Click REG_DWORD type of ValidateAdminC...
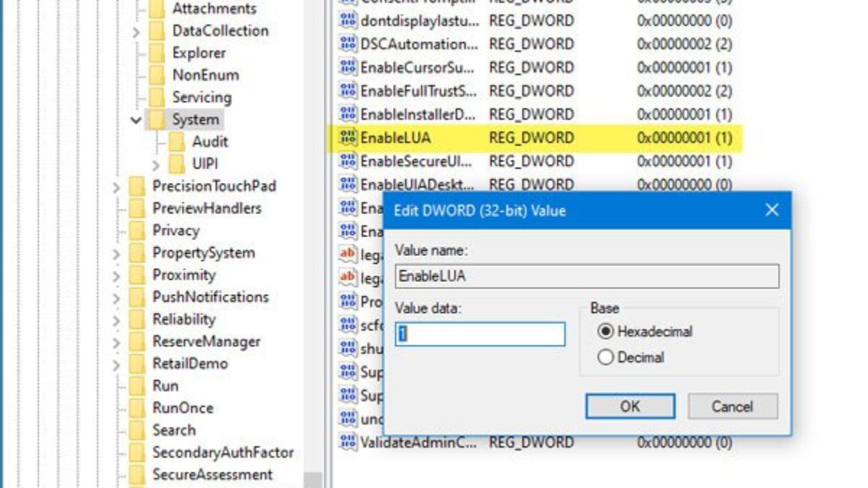 tap(531, 442)
